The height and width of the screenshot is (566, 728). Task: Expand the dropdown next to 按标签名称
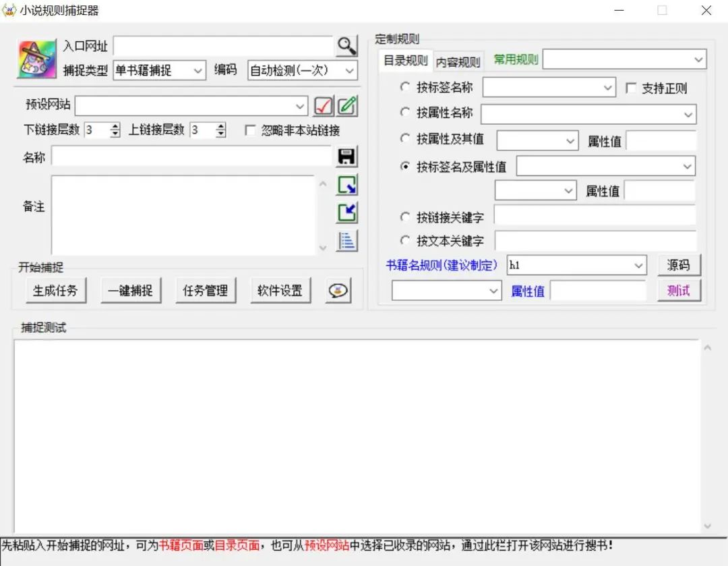click(x=549, y=88)
